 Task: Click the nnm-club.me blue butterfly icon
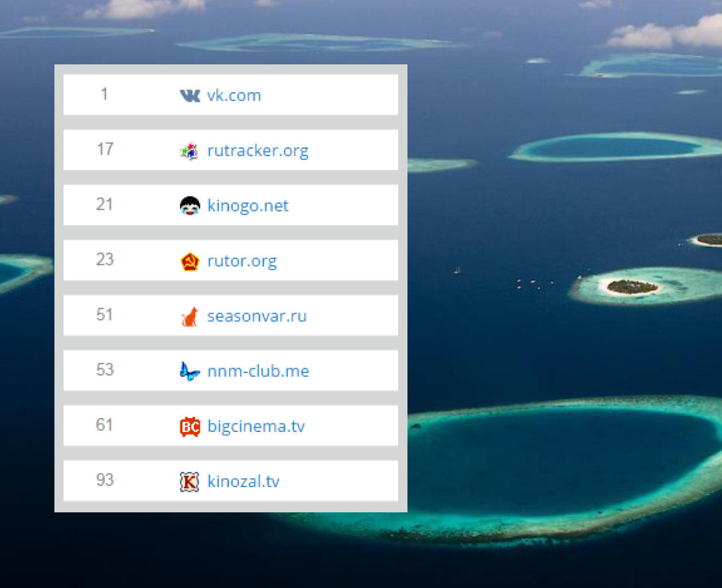[x=189, y=371]
